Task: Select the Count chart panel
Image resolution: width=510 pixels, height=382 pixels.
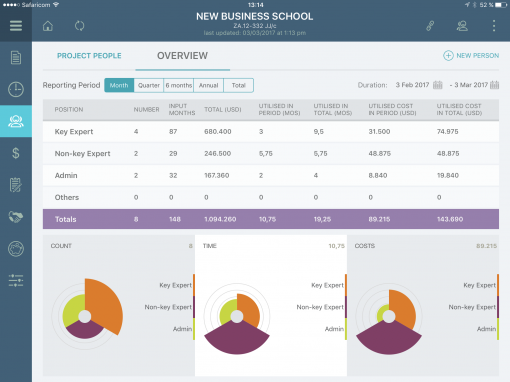Action: point(119,306)
